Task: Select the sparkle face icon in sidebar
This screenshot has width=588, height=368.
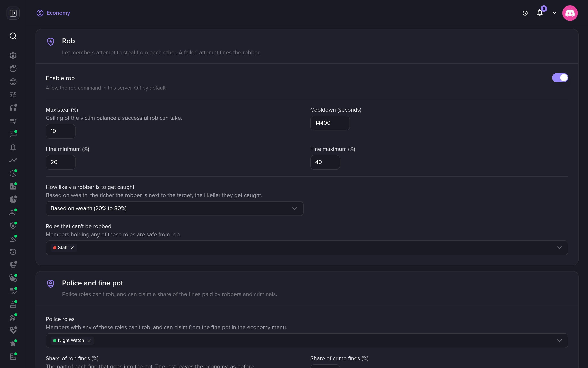Action: click(x=13, y=69)
